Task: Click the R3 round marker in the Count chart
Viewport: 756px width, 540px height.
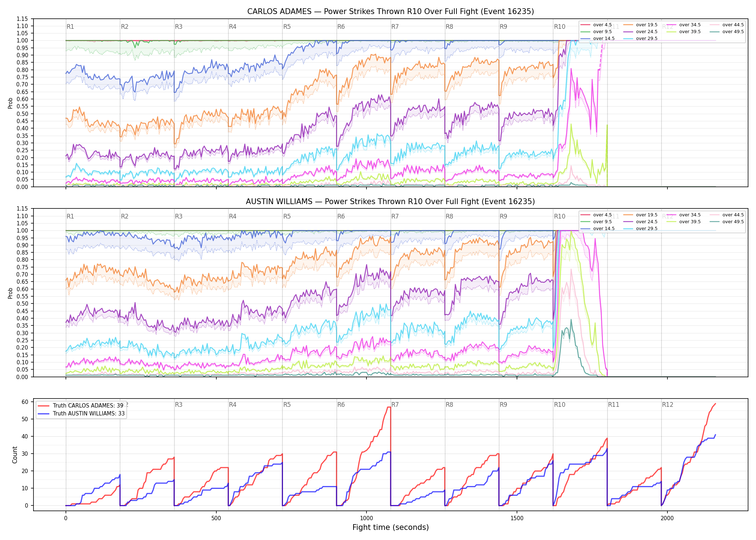Action: [x=179, y=405]
